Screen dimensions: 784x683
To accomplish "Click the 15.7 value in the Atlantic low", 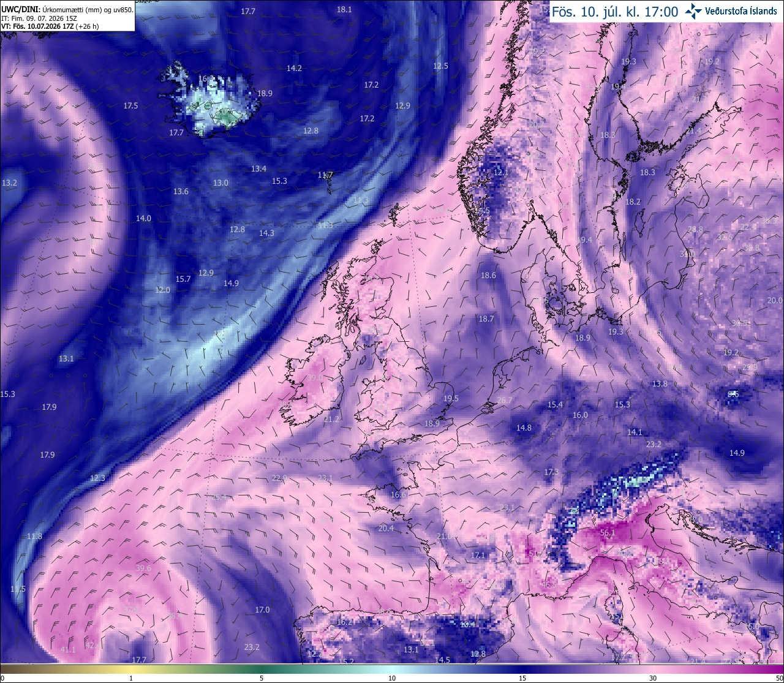I will pyautogui.click(x=183, y=279).
